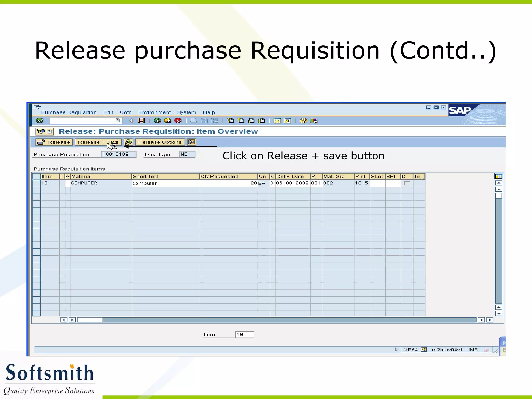Click the green Enter checkmark icon
Screen dimensions: 532x399
click(39, 121)
